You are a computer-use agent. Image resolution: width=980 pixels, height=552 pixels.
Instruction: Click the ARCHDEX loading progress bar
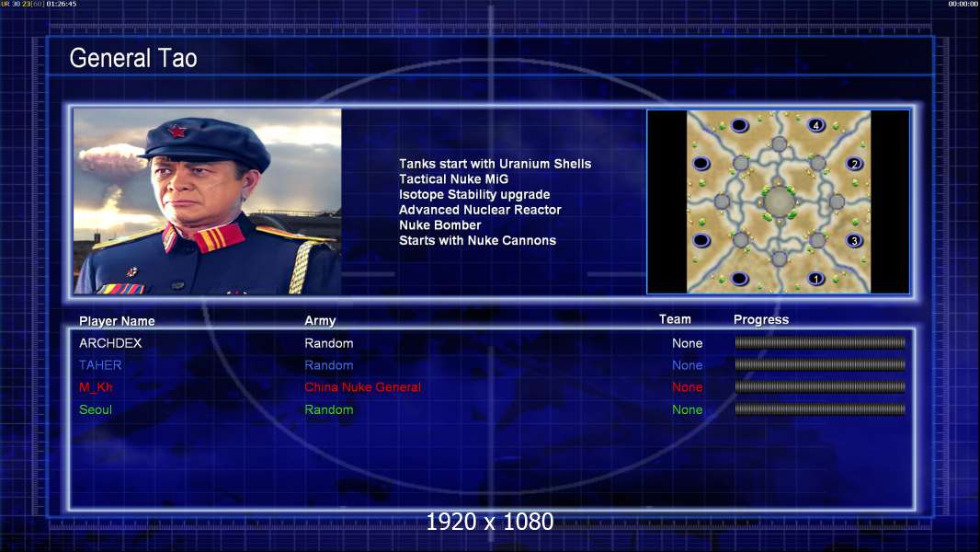(x=819, y=342)
